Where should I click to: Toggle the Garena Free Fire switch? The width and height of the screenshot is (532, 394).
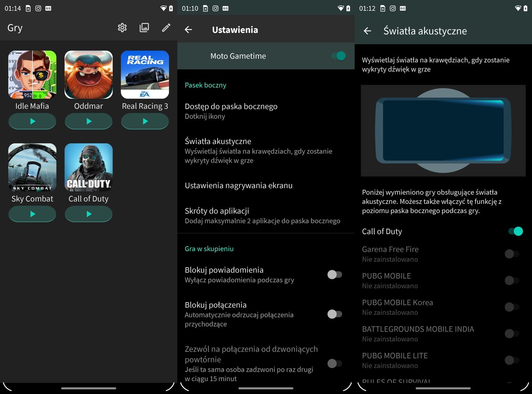point(512,254)
